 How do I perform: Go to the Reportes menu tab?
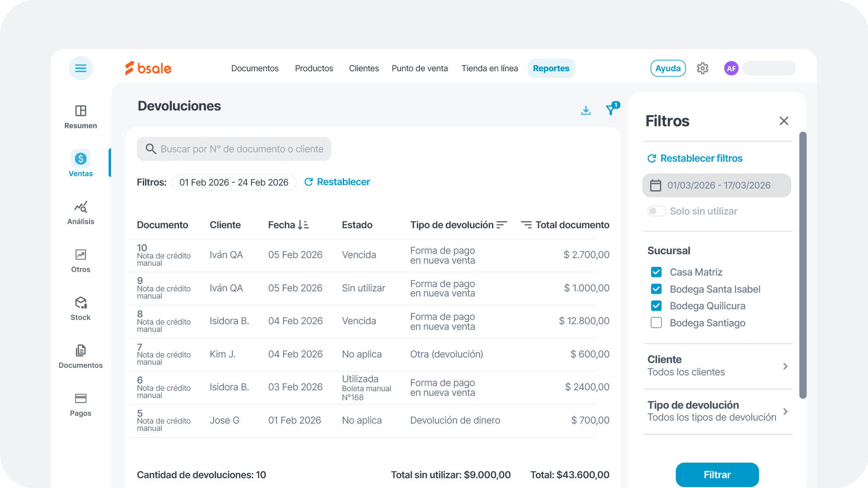point(551,68)
